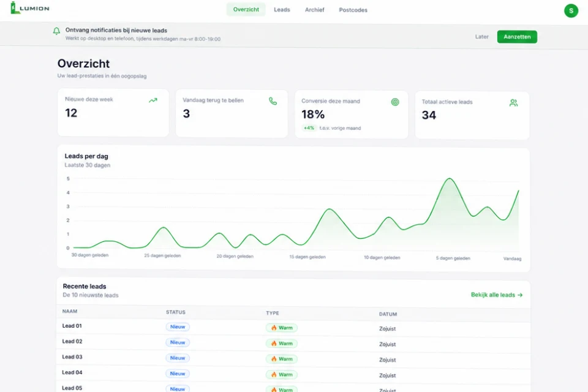Click the notification bell icon
The height and width of the screenshot is (392, 588).
56,31
